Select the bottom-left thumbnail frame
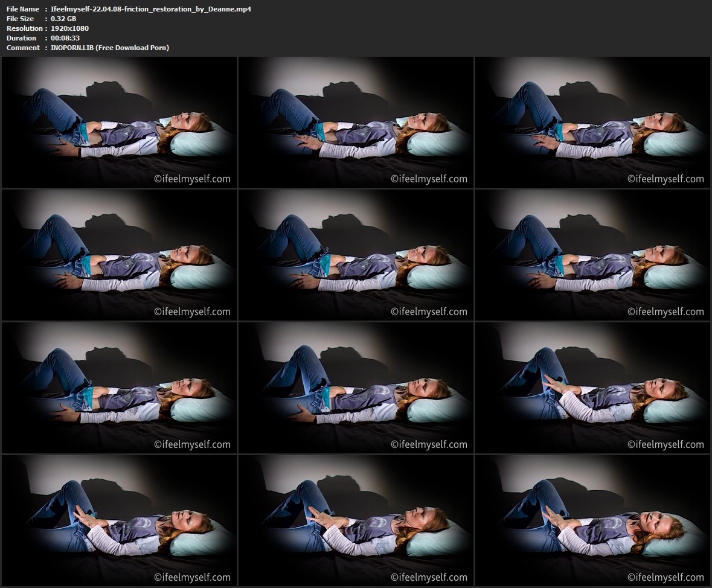This screenshot has width=712, height=588. (x=119, y=520)
